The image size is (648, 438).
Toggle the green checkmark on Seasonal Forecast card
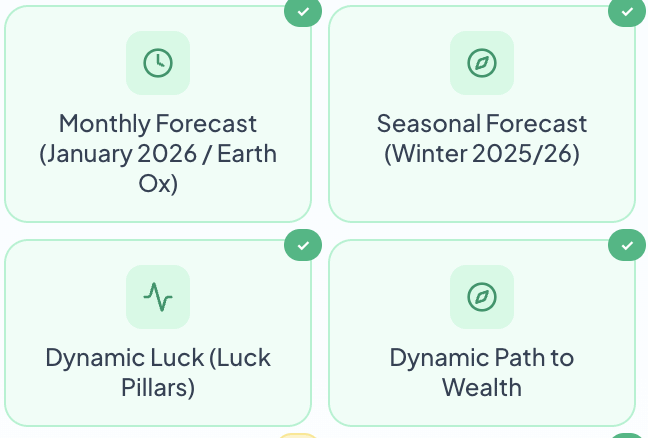627,11
